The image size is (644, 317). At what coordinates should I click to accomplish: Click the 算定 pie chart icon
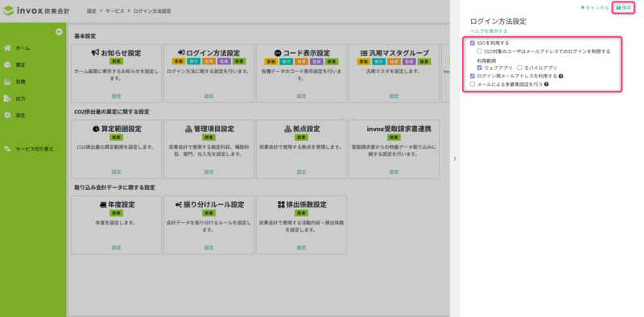tap(7, 65)
